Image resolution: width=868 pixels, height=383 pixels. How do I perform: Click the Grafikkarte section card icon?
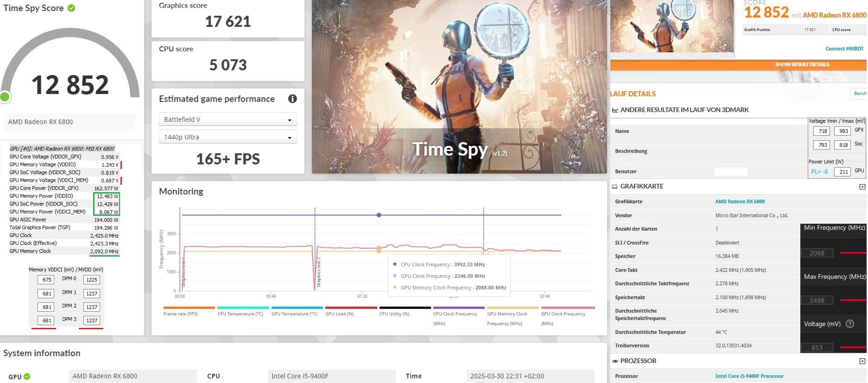(615, 186)
